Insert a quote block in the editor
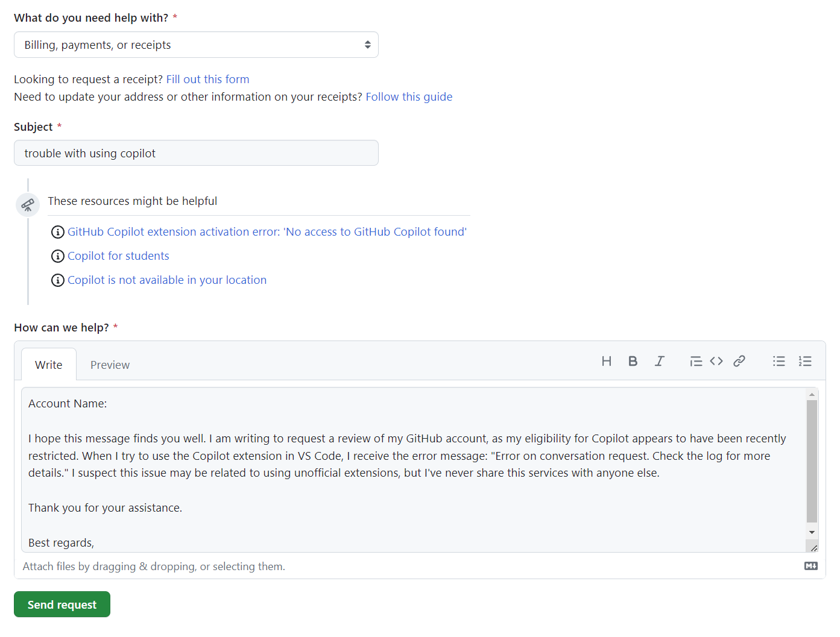 point(696,361)
